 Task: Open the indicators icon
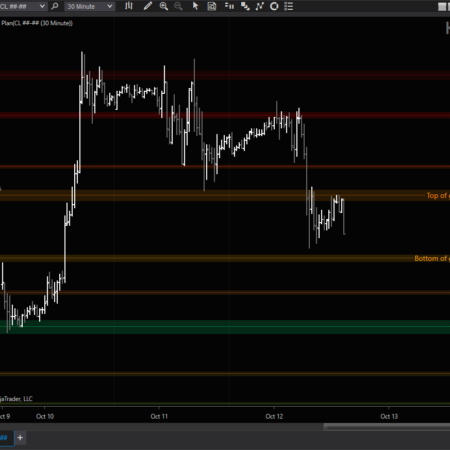point(245,6)
